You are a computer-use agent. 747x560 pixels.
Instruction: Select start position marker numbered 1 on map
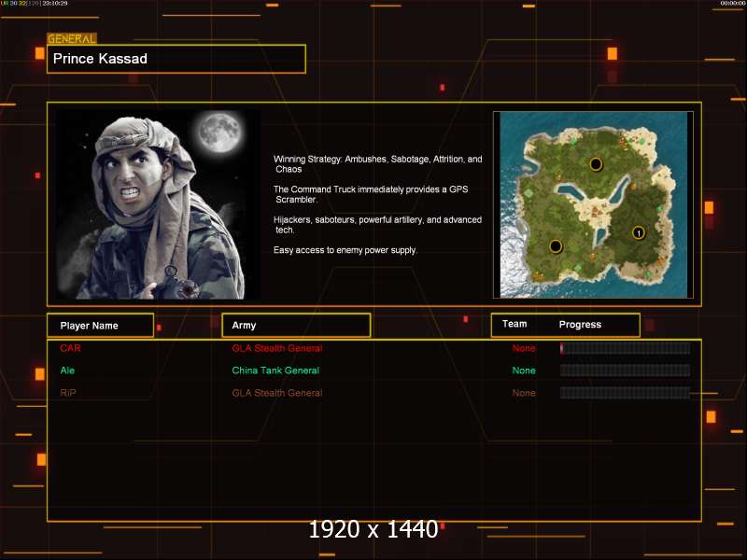[639, 232]
